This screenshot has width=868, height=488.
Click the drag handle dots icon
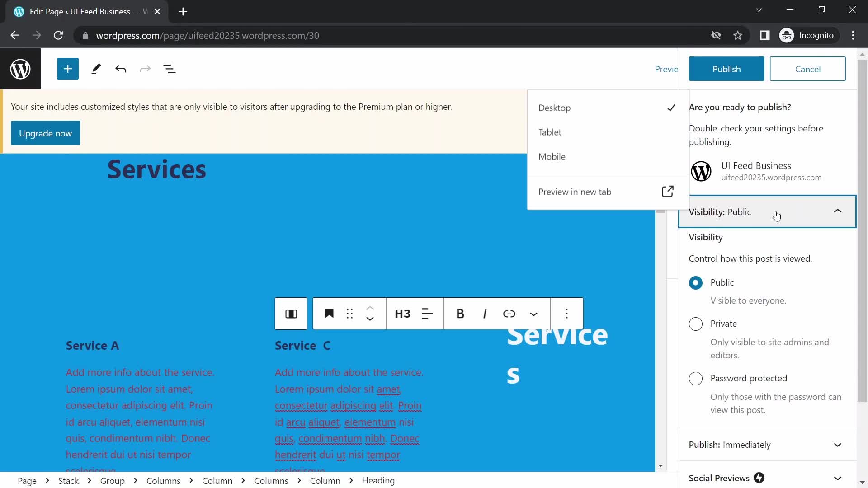tap(350, 314)
